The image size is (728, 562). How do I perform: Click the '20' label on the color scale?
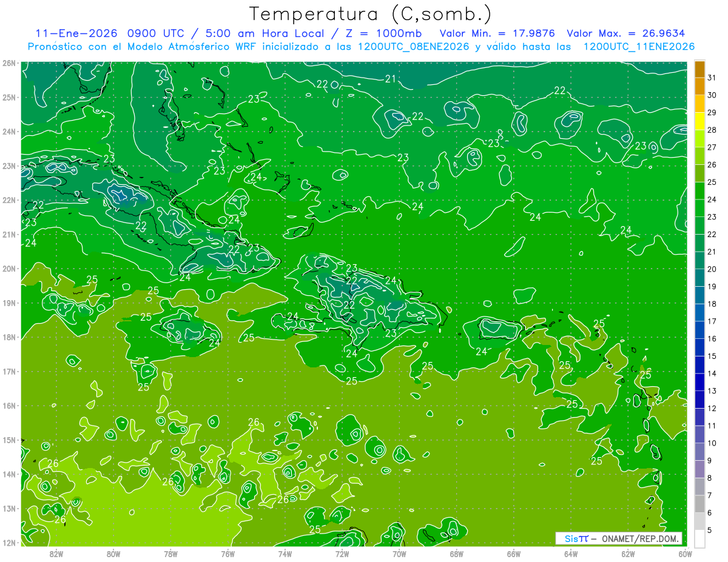tap(712, 269)
